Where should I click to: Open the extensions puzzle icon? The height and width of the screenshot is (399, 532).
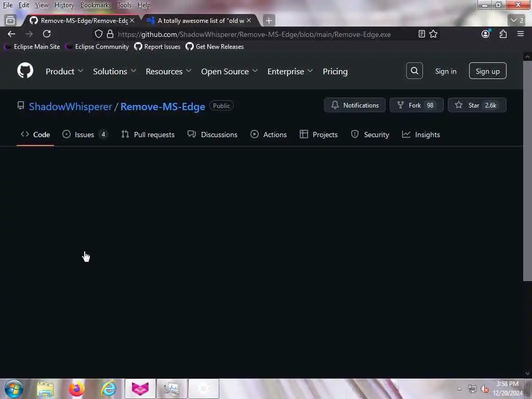(503, 34)
